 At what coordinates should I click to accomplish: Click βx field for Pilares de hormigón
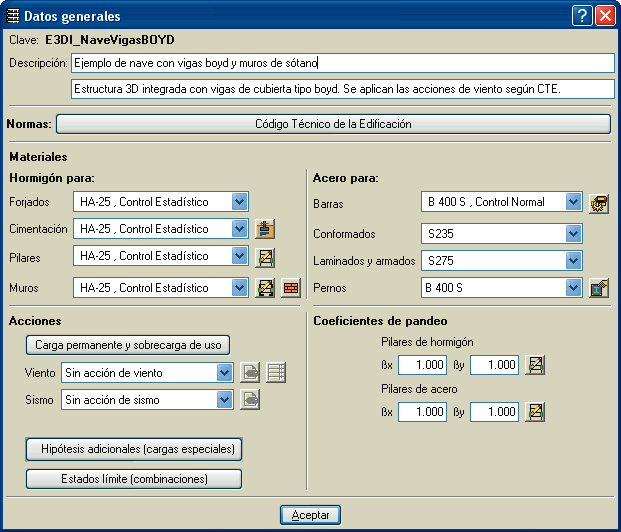coord(423,365)
